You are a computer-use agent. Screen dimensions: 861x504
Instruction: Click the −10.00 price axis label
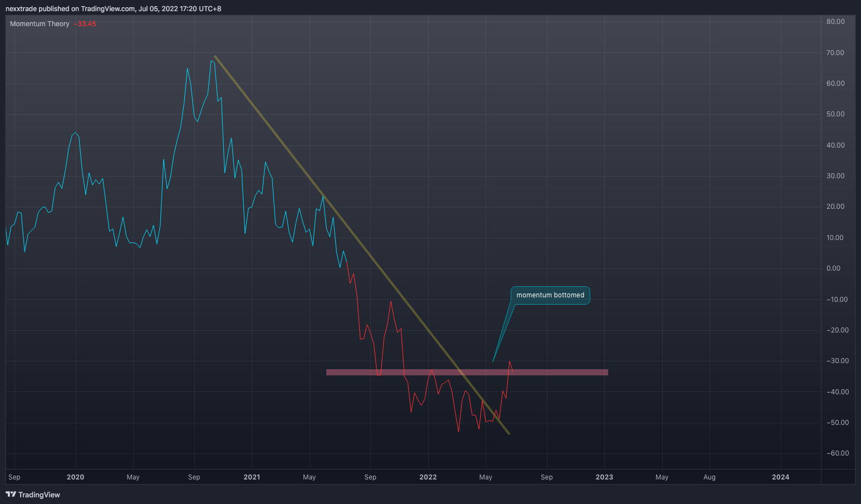click(x=838, y=300)
